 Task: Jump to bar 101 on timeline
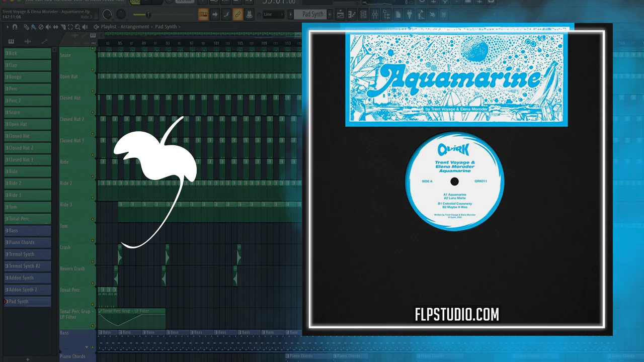[216, 43]
